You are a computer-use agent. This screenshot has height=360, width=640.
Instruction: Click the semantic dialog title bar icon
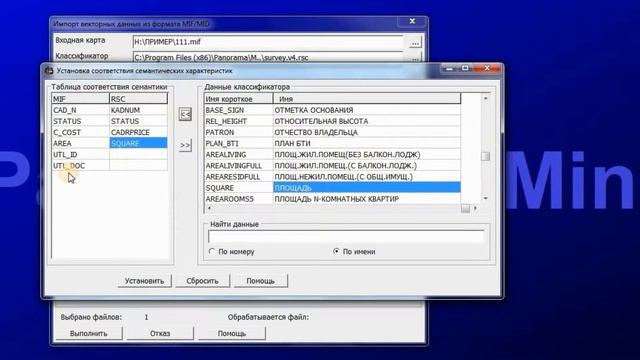point(49,71)
